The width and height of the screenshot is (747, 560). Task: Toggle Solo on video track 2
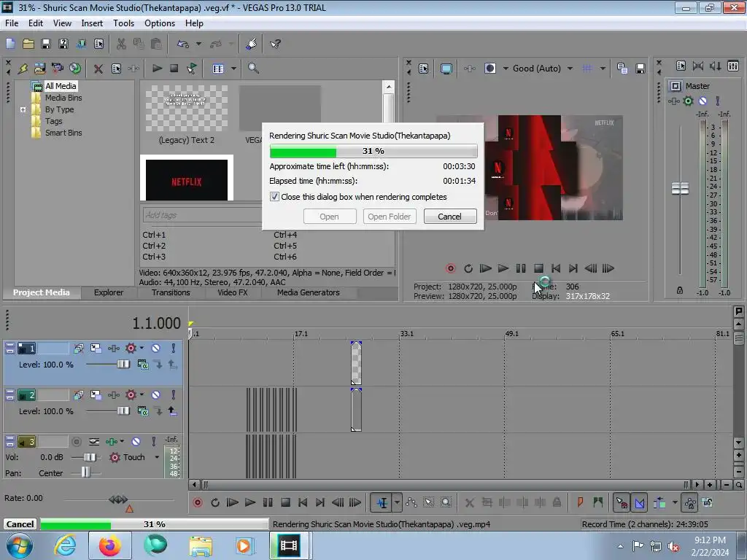tap(174, 394)
